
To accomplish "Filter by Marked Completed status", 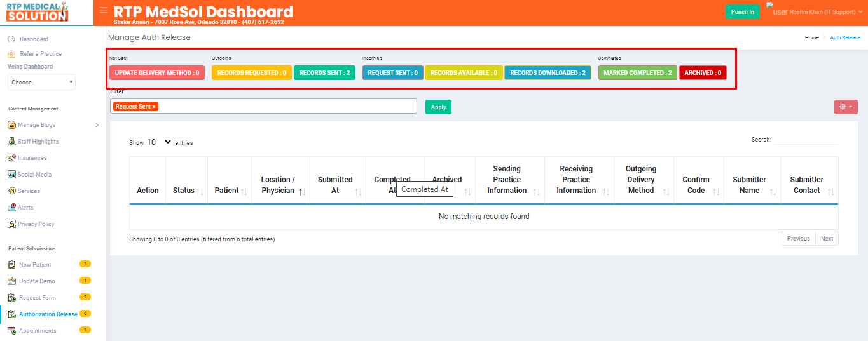I will click(x=638, y=73).
